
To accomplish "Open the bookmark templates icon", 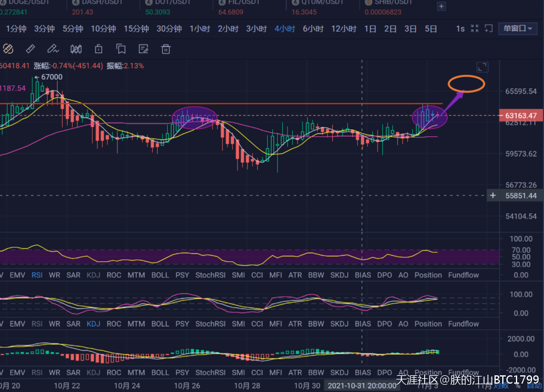I will pyautogui.click(x=121, y=49).
